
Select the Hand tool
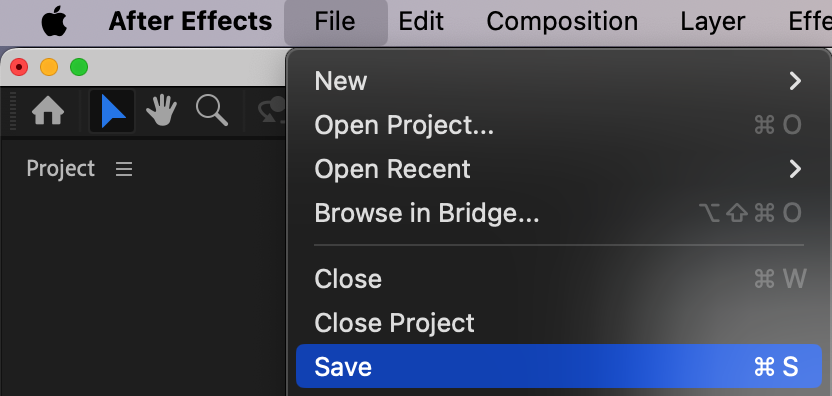[162, 110]
